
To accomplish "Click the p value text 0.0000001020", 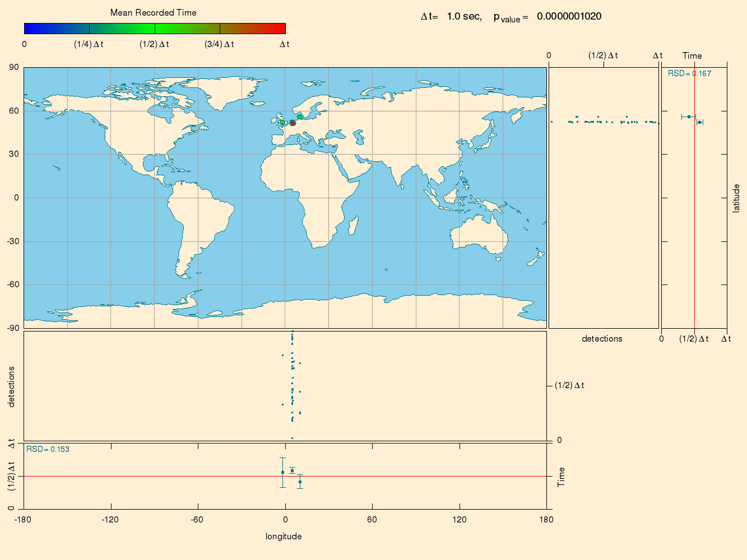I will coord(569,16).
